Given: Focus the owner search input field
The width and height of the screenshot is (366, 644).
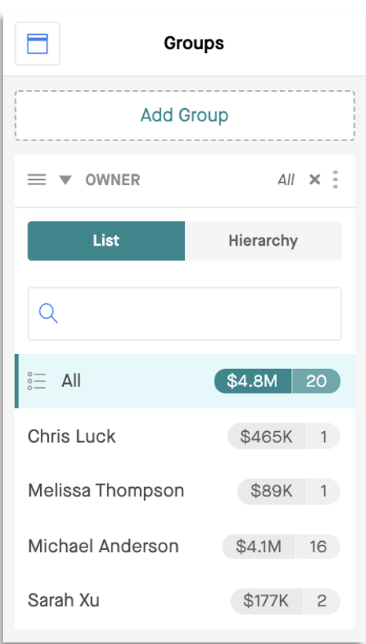Looking at the screenshot, I should click(x=185, y=314).
